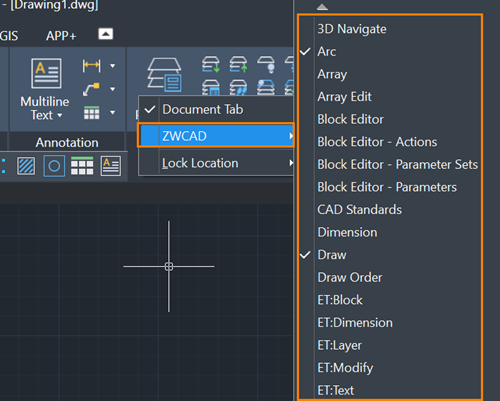Enable the ET:Dimension toolbar
Viewport: 500px width, 401px height.
tap(390, 323)
